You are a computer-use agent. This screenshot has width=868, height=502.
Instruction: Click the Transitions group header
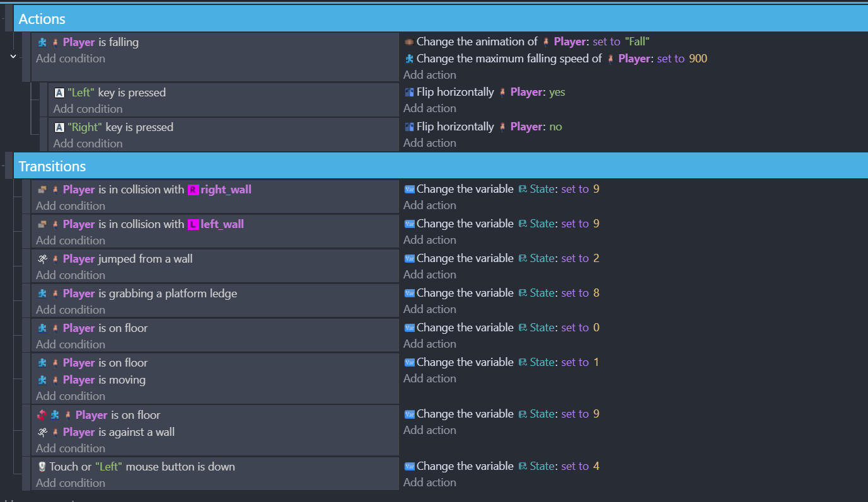(x=52, y=166)
